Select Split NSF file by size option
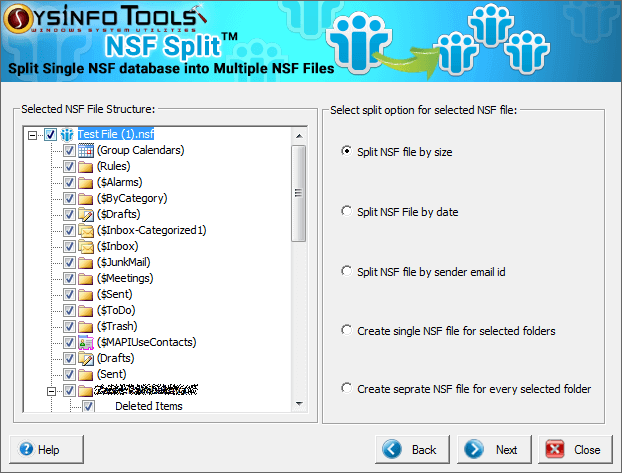 tap(346, 151)
